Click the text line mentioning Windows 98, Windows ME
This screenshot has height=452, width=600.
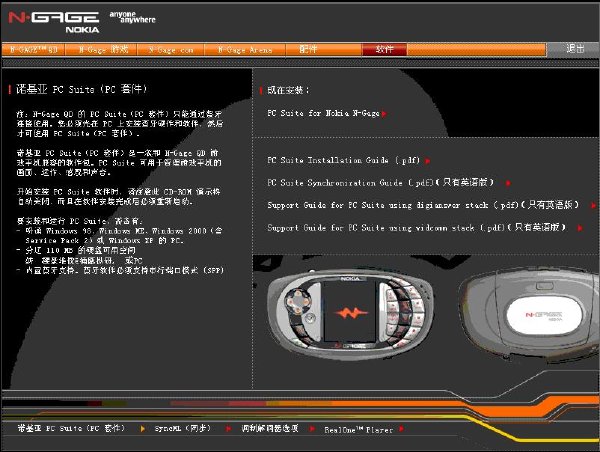pyautogui.click(x=119, y=231)
